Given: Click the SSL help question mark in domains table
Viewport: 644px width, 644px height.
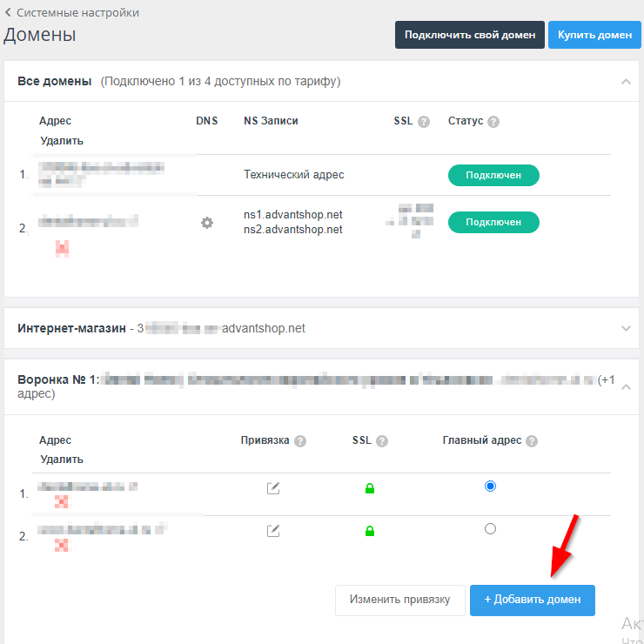Looking at the screenshot, I should [424, 122].
